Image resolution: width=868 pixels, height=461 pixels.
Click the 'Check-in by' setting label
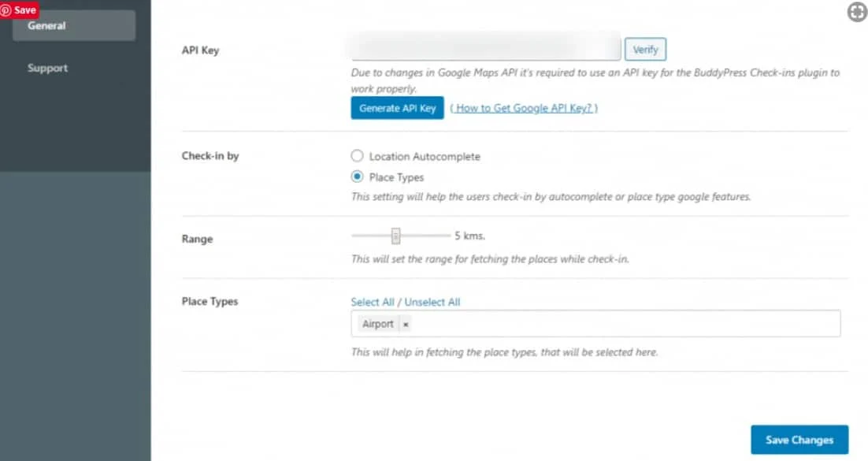(210, 156)
